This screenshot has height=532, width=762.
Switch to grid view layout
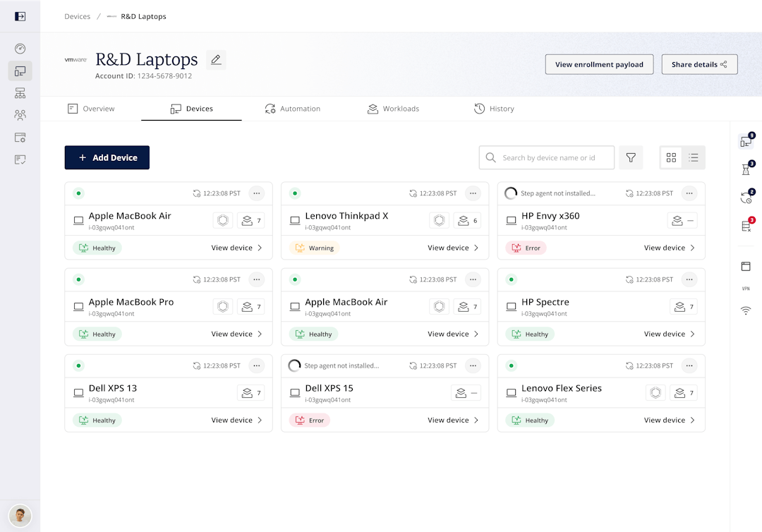[671, 157]
